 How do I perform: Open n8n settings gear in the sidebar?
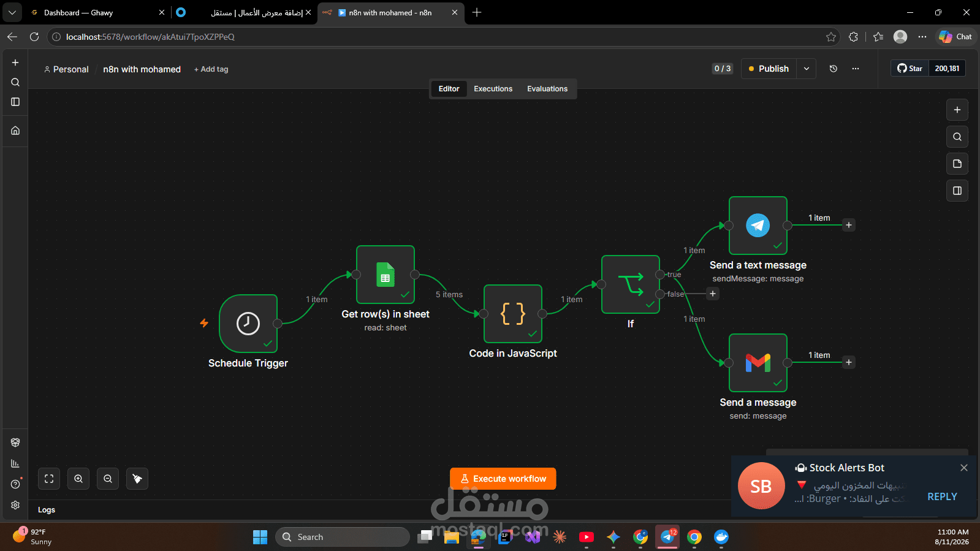pos(15,505)
